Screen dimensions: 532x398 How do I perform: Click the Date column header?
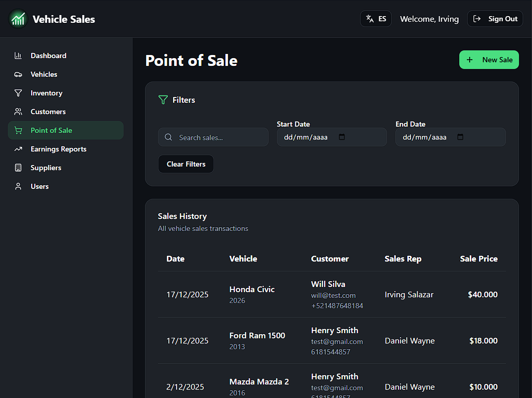(176, 258)
